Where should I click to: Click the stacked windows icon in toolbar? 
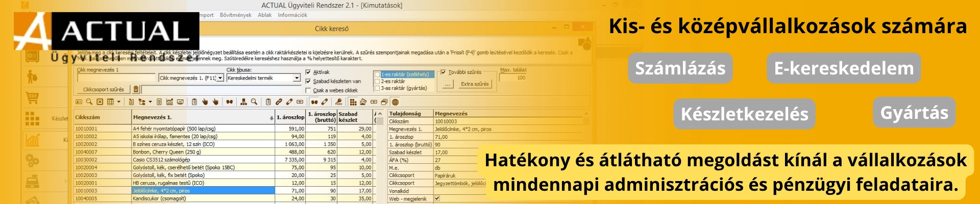pos(384,102)
